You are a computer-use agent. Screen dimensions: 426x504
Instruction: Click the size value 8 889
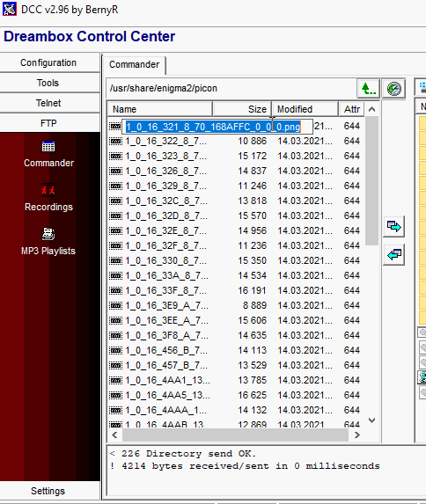pos(255,306)
